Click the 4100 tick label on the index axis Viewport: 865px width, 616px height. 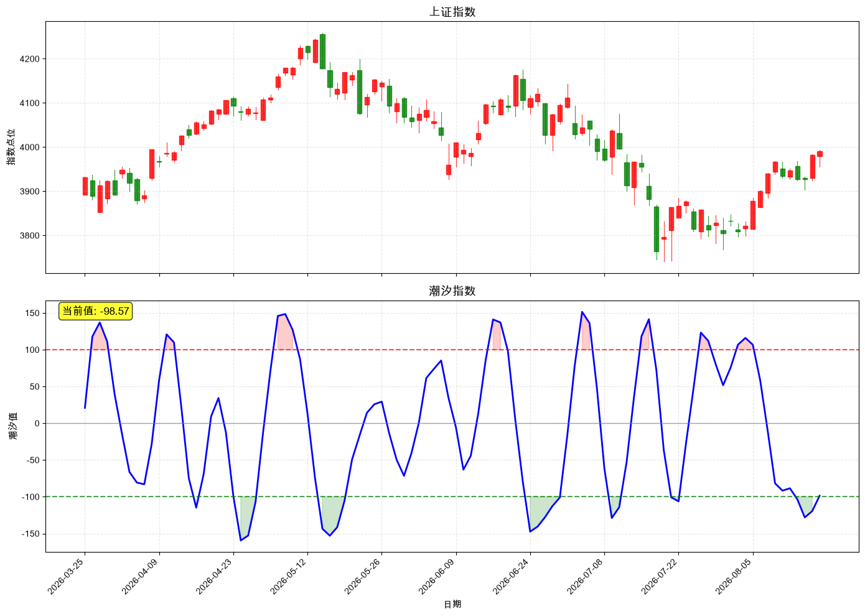point(30,103)
